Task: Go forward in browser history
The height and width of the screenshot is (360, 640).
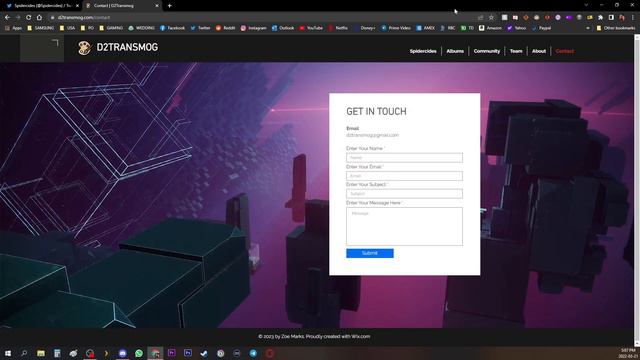Action: (x=18, y=18)
